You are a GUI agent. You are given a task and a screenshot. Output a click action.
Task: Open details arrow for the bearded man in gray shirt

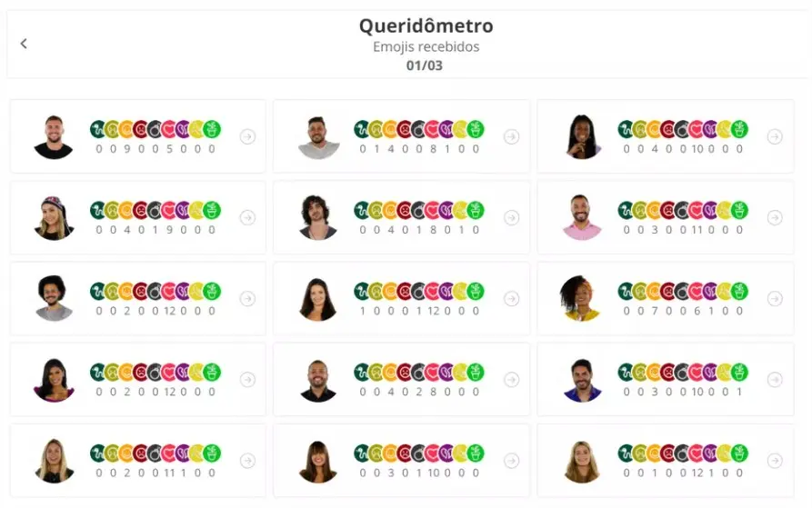(511, 136)
